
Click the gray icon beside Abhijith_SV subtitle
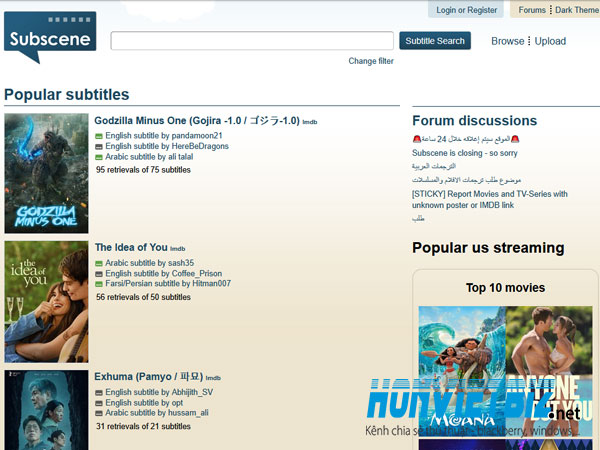click(99, 393)
